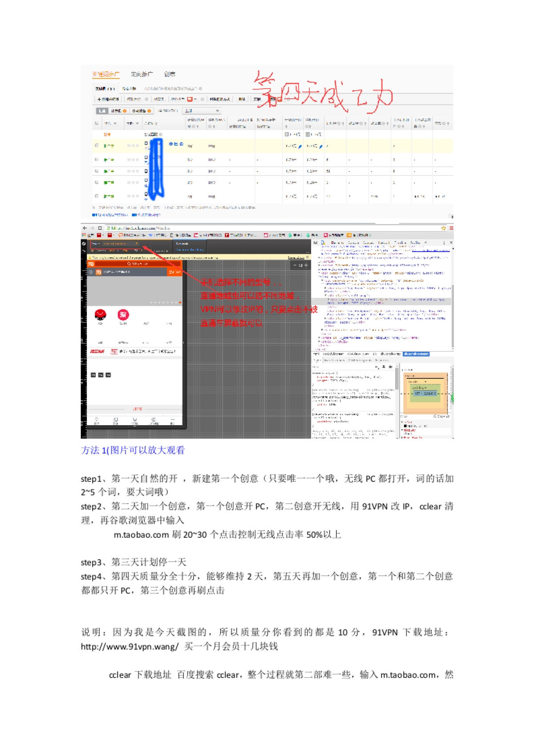Tick the checkbox of the second keyword row

pyautogui.click(x=97, y=159)
